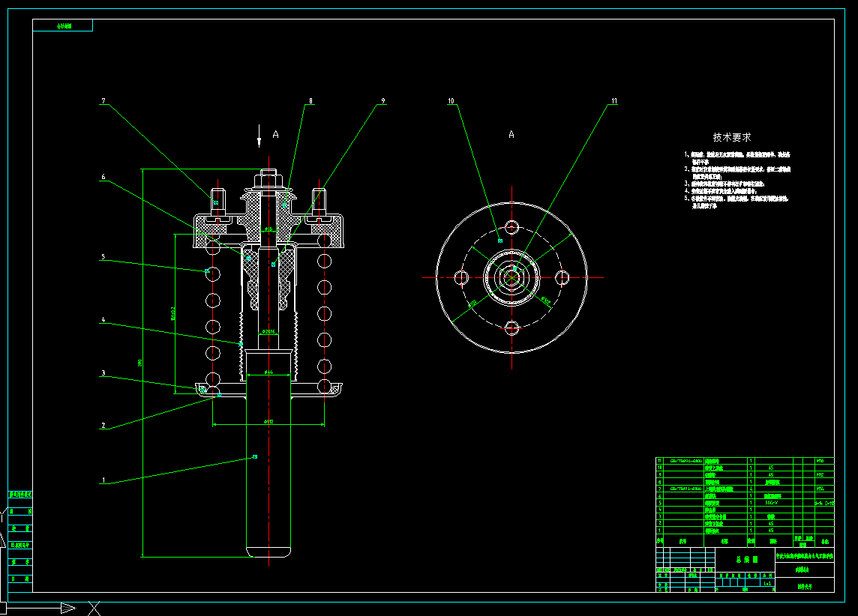This screenshot has width=858, height=616.
Task: Click GB/T standard code in parts list row 7
Action: 685,489
